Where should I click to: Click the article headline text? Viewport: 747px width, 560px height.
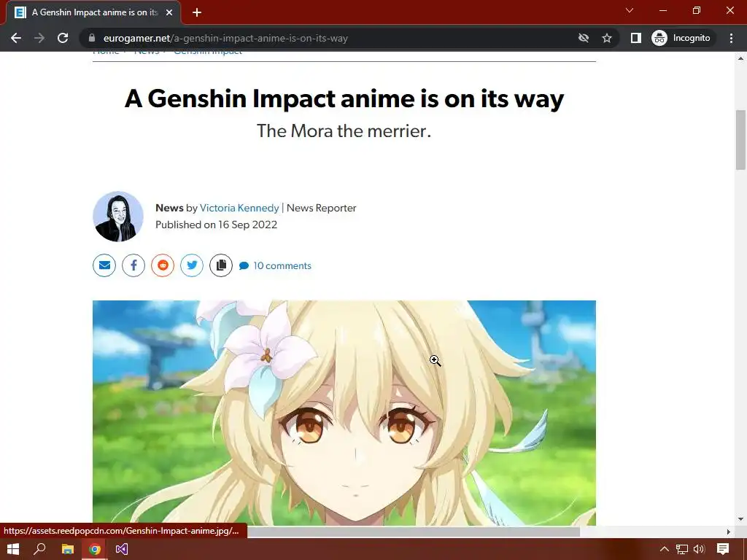pos(344,98)
